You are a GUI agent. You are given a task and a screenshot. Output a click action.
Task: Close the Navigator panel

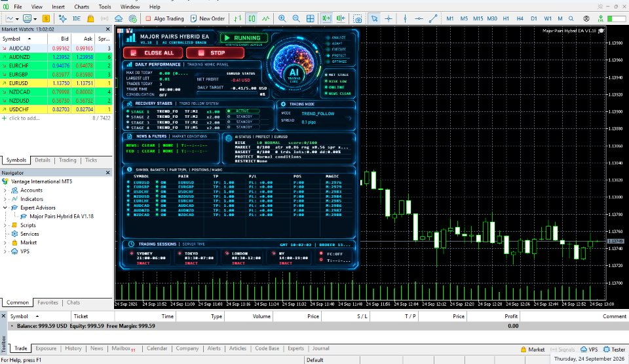pyautogui.click(x=107, y=173)
